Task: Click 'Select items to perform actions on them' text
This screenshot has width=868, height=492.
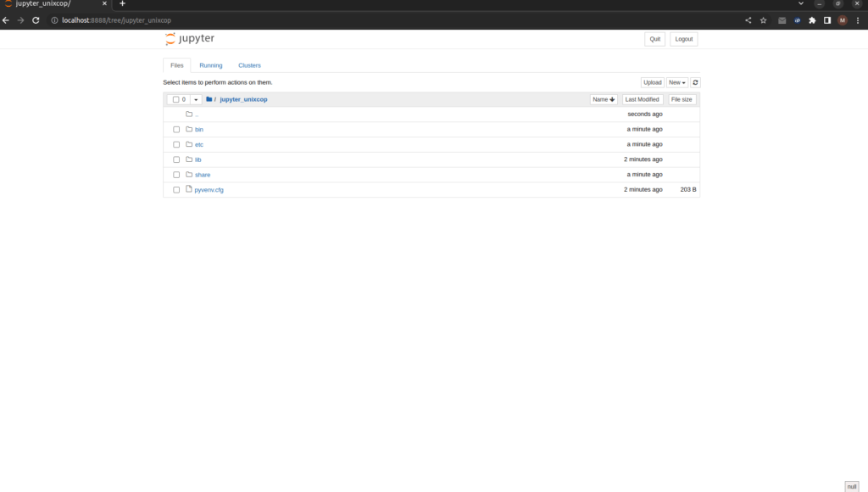Action: (x=218, y=82)
